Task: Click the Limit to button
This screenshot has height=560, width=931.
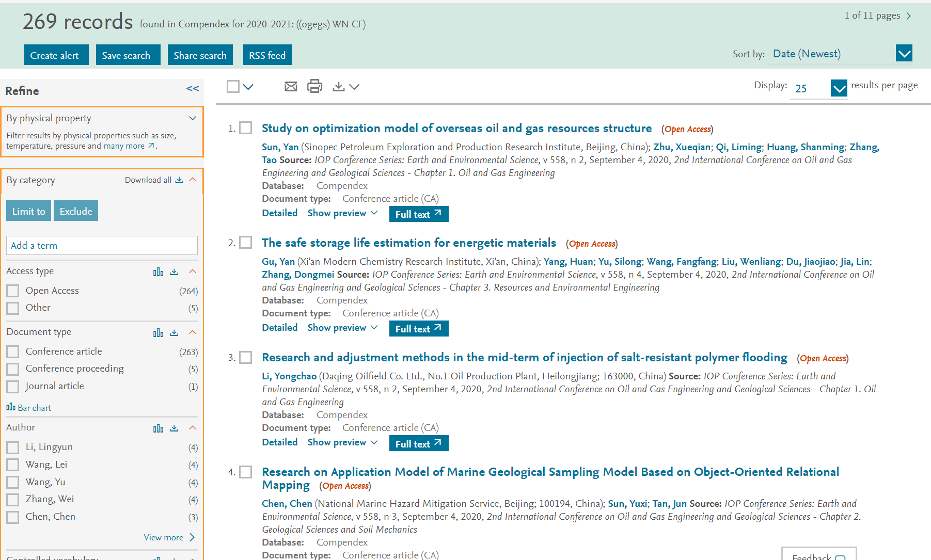Action: coord(28,211)
